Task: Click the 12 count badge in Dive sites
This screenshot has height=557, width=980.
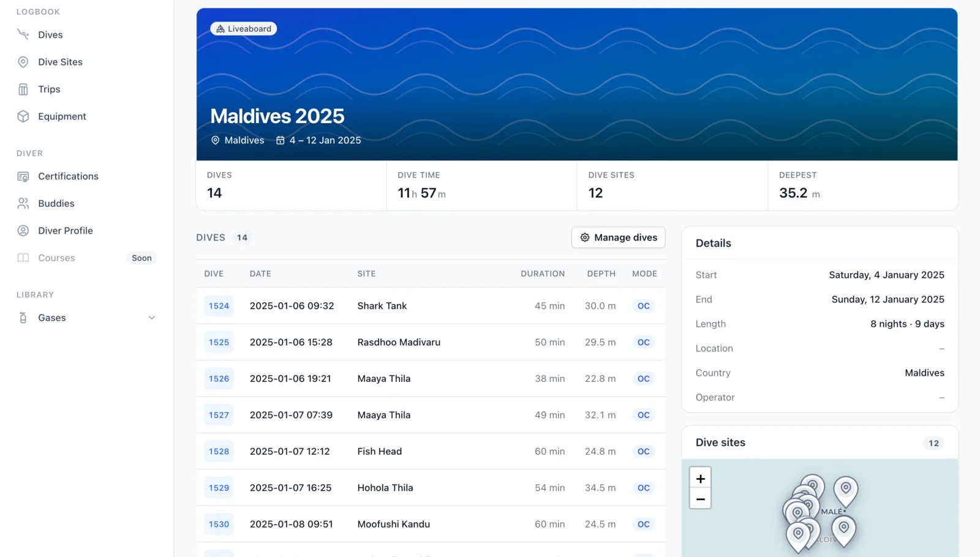Action: [933, 443]
